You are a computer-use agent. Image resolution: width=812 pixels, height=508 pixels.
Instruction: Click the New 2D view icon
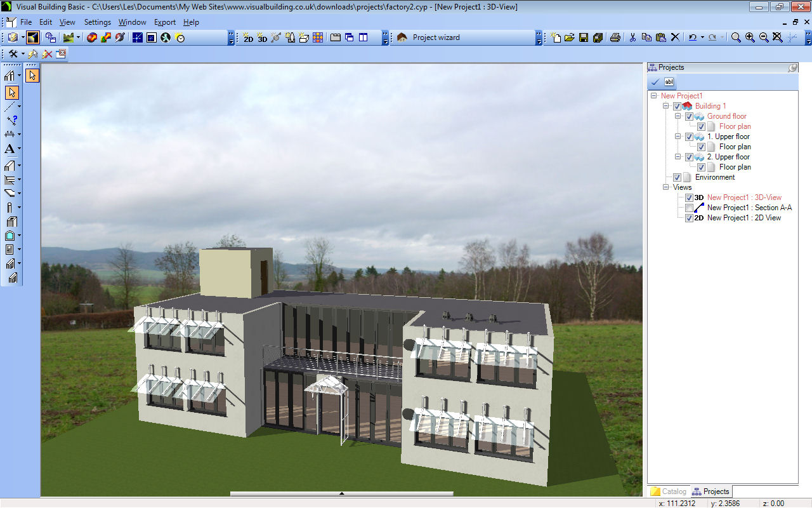[248, 38]
